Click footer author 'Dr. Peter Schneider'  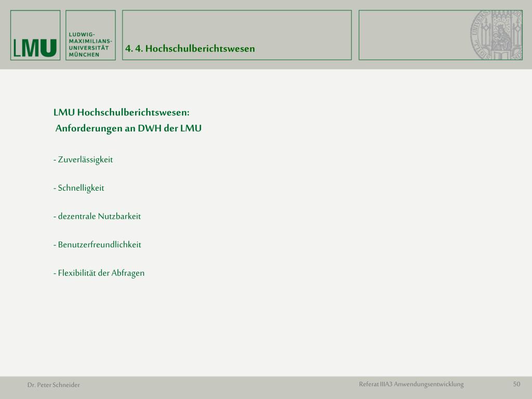[54, 385]
